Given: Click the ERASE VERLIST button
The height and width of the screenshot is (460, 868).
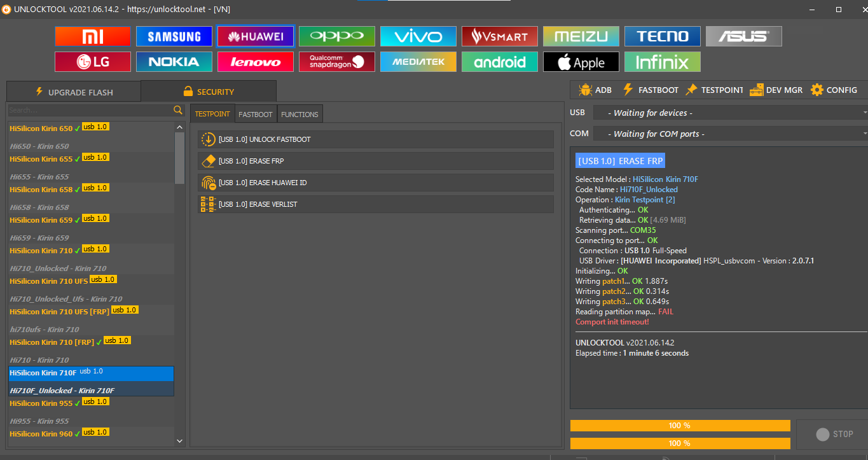Looking at the screenshot, I should tap(375, 204).
